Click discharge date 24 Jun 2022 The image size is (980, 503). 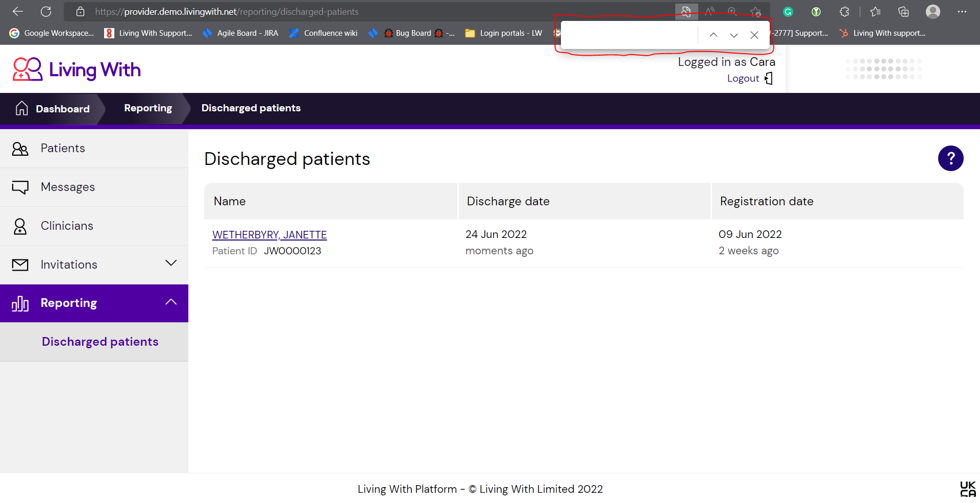click(496, 234)
